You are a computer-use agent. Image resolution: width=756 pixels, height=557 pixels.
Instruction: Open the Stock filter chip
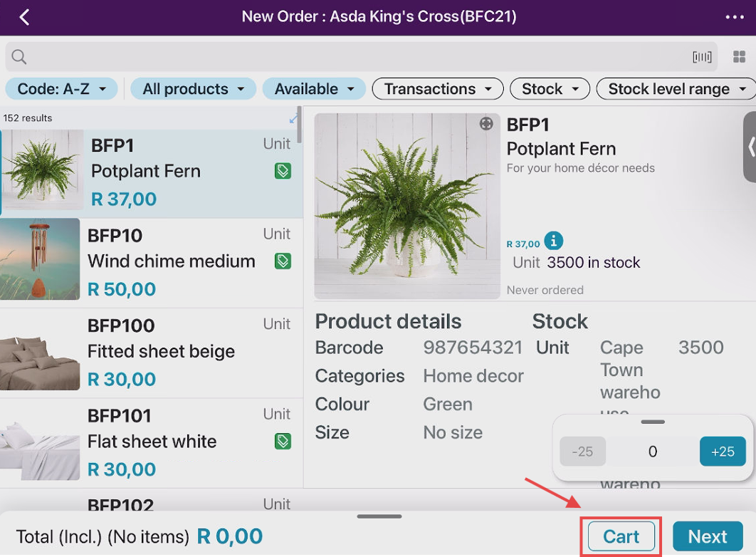coord(550,89)
